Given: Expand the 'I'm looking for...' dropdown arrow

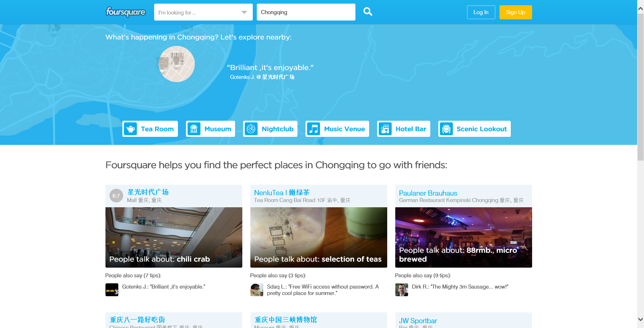Looking at the screenshot, I should click(244, 12).
